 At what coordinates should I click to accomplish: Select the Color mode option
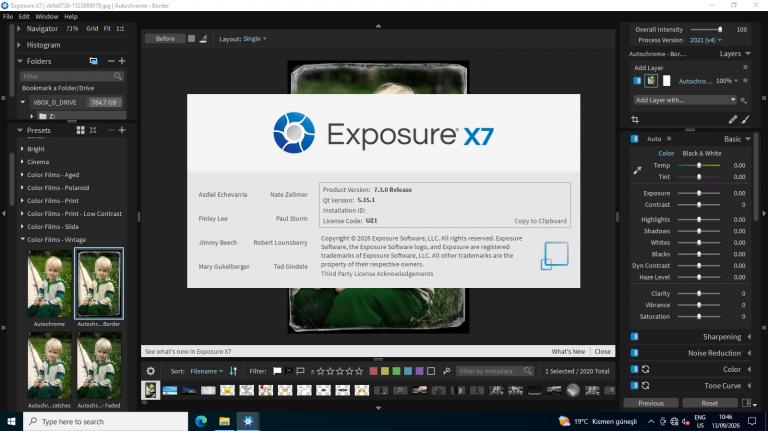click(666, 153)
